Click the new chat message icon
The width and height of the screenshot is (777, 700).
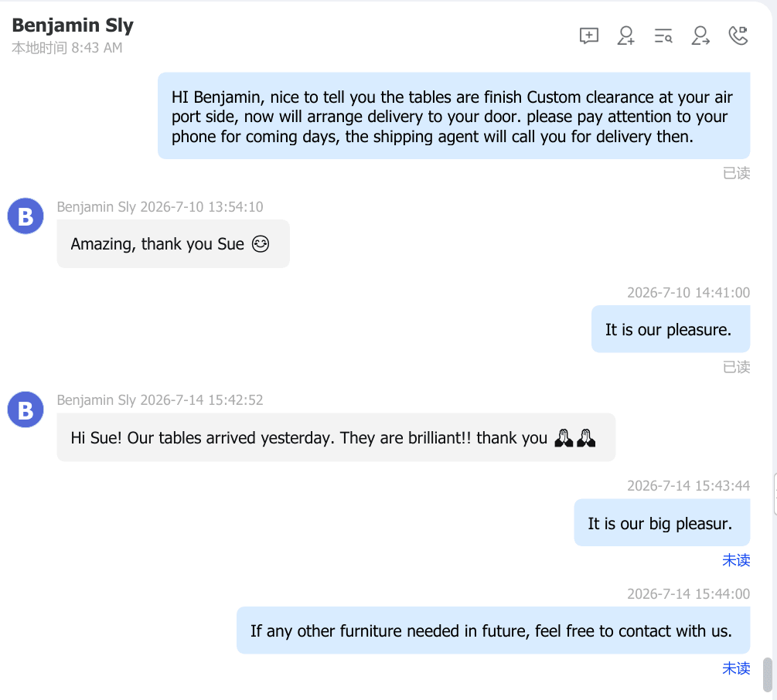pos(588,36)
